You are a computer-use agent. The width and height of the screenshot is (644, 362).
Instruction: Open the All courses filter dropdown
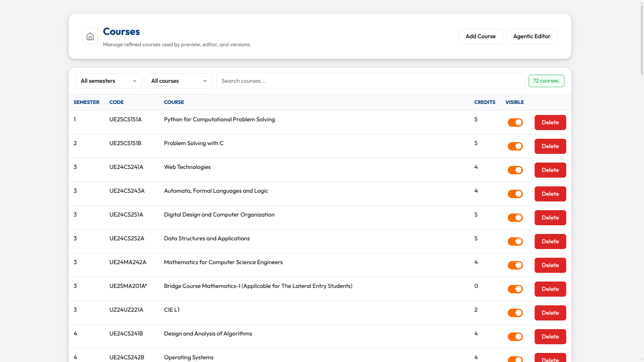click(x=179, y=81)
